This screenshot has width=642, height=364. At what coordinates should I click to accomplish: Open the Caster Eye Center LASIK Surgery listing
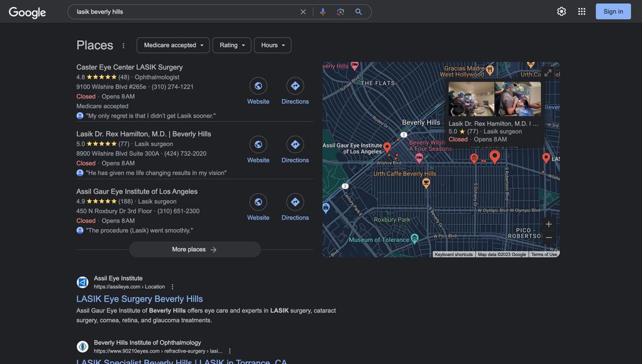pyautogui.click(x=129, y=67)
